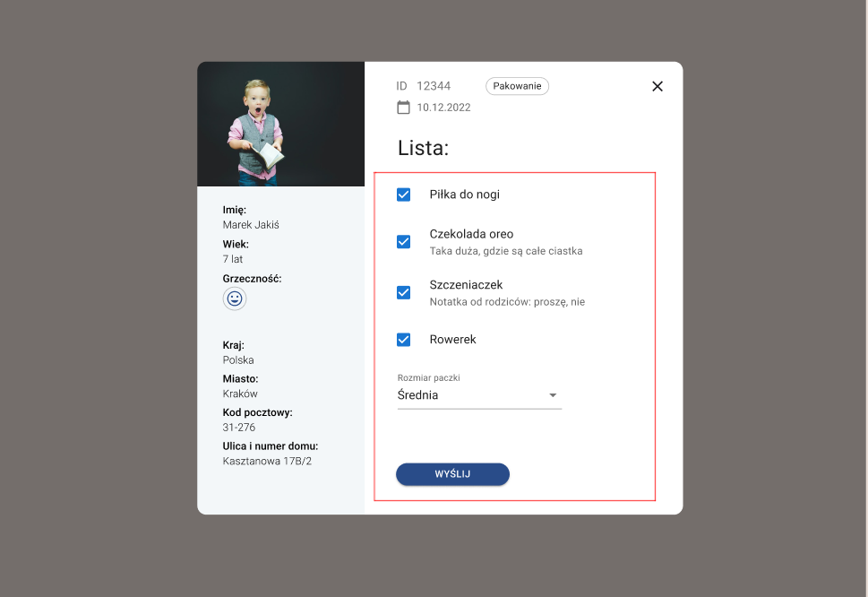This screenshot has height=597, width=868.
Task: Click the Pakowanie status chip
Action: (517, 86)
